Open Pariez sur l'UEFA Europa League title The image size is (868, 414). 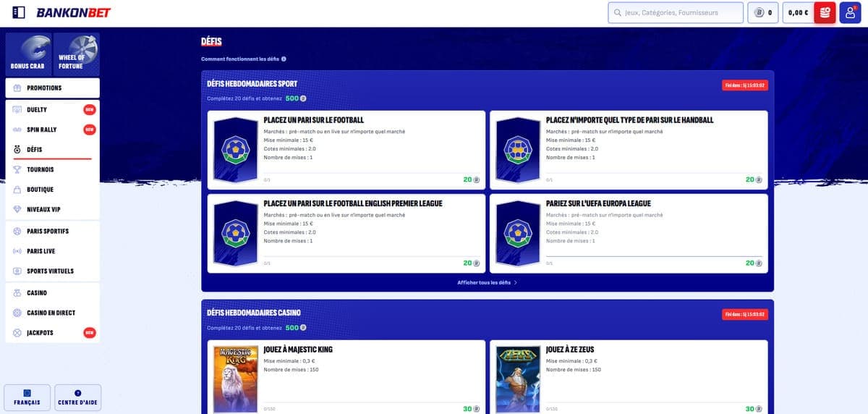click(x=599, y=203)
